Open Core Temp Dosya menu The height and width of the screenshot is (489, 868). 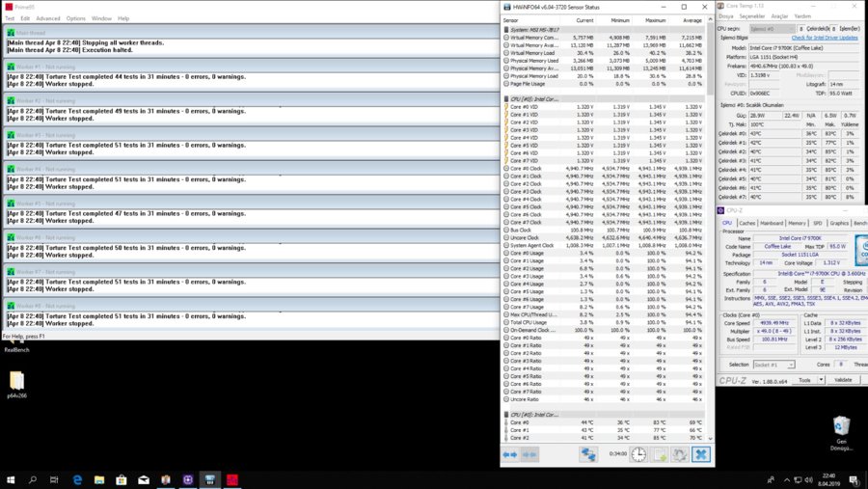click(x=725, y=16)
